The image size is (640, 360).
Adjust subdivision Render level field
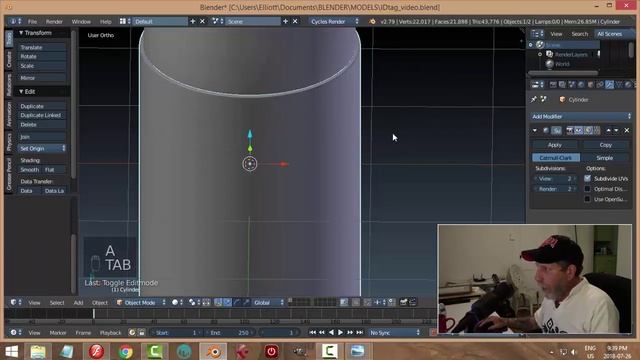(556, 189)
